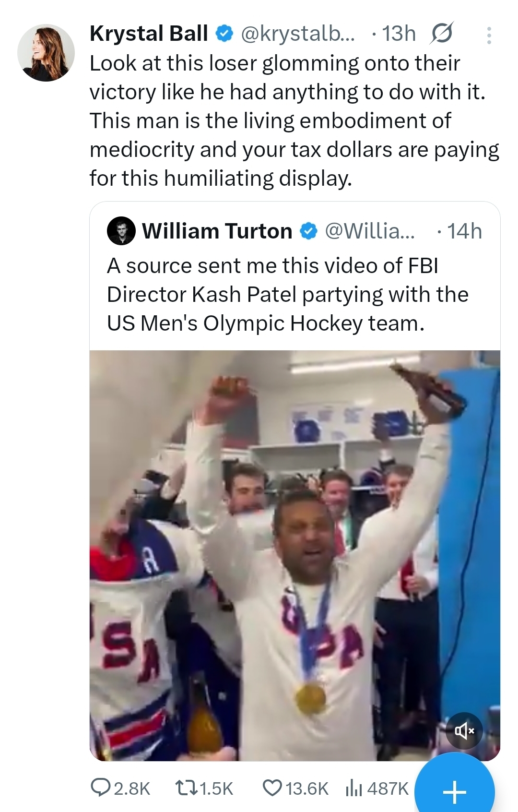Tap the 13h timestamp
Viewport: 518px width, 812px height.
(x=399, y=34)
